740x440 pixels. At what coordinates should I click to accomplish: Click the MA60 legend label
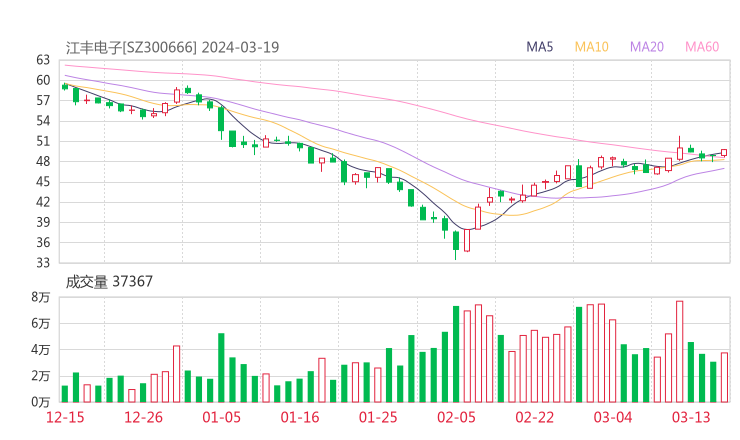click(702, 47)
